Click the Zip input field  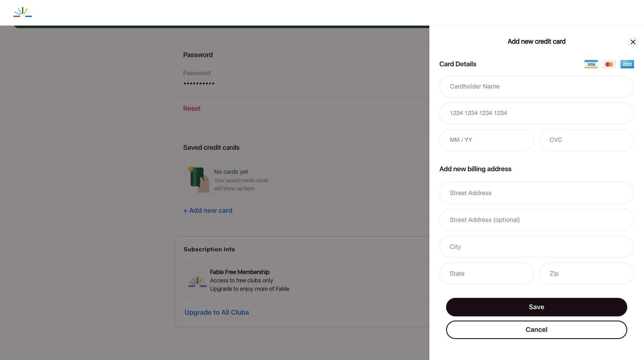586,273
